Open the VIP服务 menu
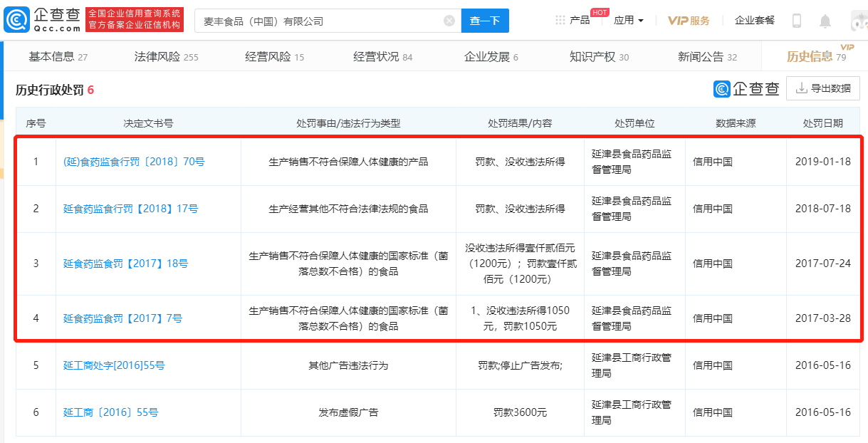This screenshot has height=443, width=868. (x=689, y=21)
